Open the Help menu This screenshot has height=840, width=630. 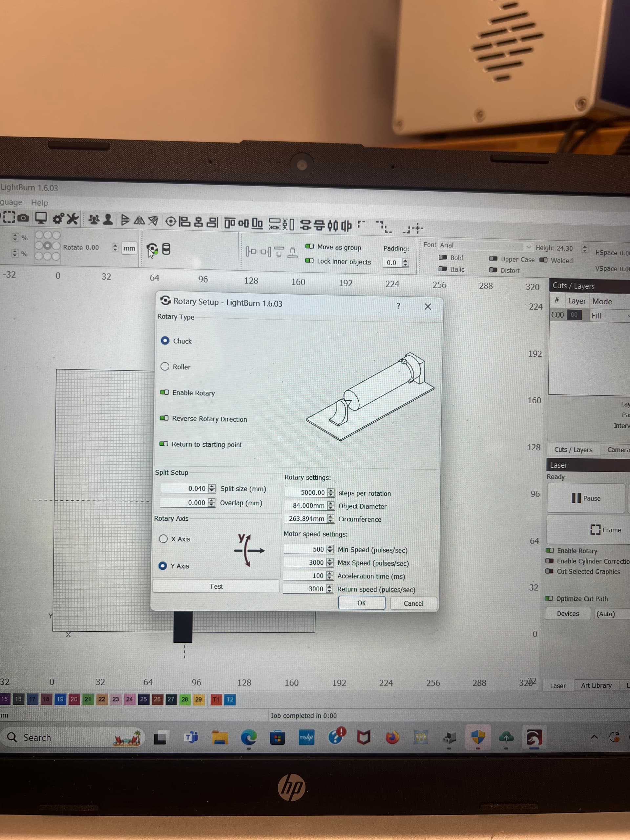(x=39, y=203)
